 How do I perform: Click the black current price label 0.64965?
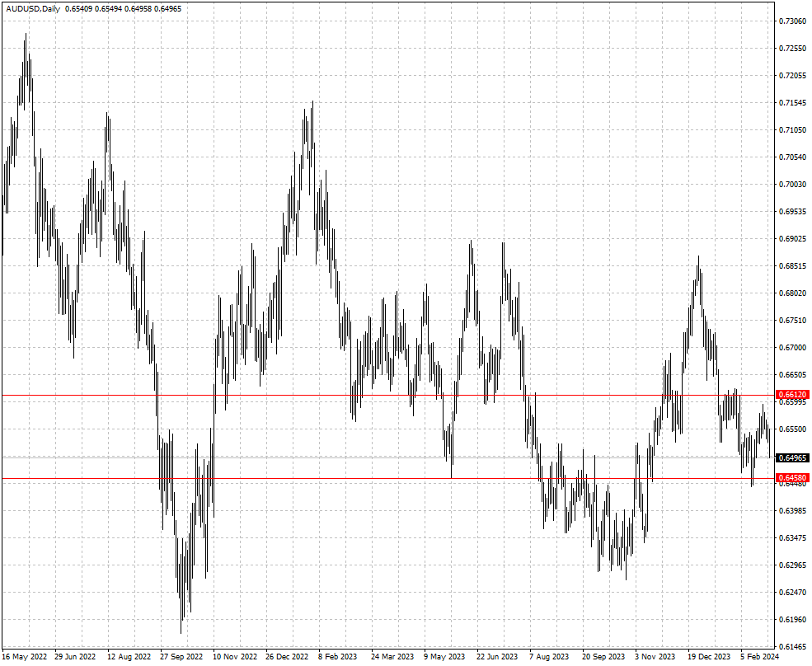[793, 457]
